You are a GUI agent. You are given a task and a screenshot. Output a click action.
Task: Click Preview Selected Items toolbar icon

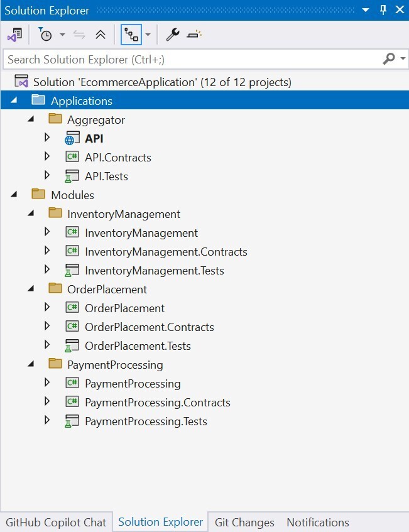194,35
